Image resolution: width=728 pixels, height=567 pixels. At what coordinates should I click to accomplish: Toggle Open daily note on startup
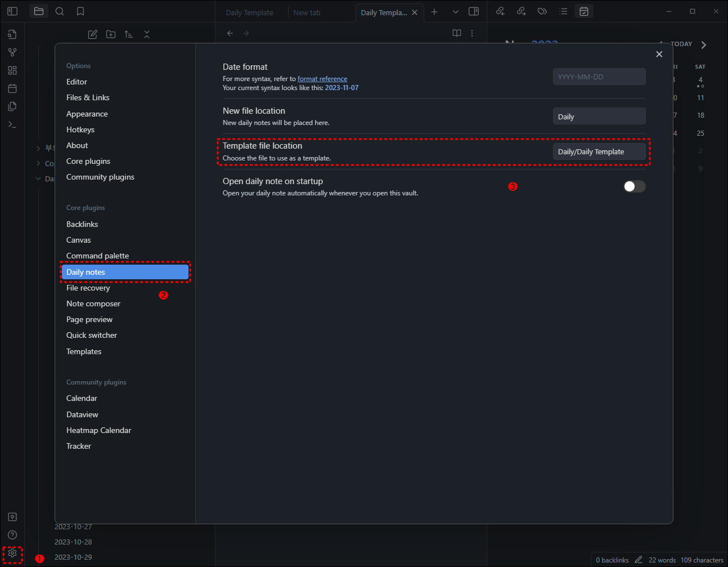634,186
